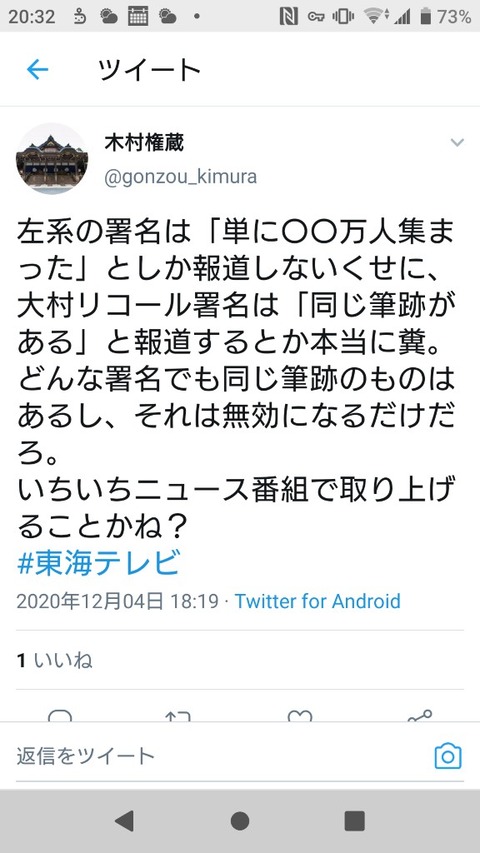Open the #東海テレビ hashtag
The width and height of the screenshot is (480, 853).
tap(99, 564)
